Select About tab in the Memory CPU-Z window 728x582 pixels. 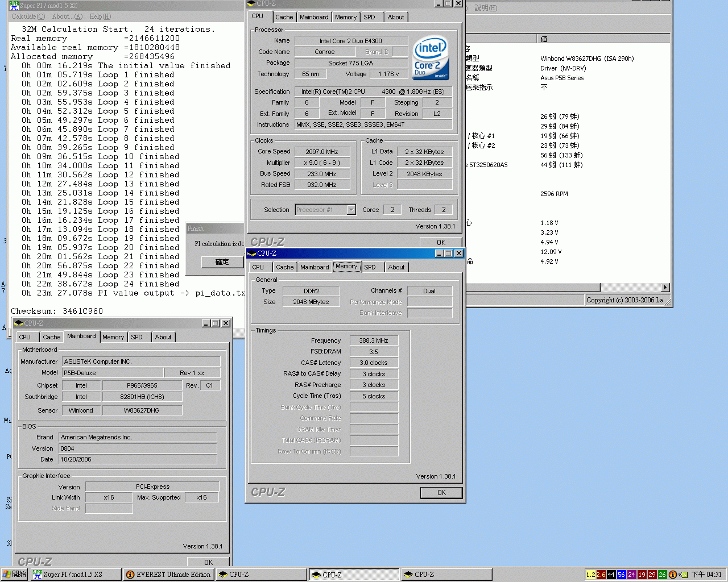pyautogui.click(x=396, y=267)
